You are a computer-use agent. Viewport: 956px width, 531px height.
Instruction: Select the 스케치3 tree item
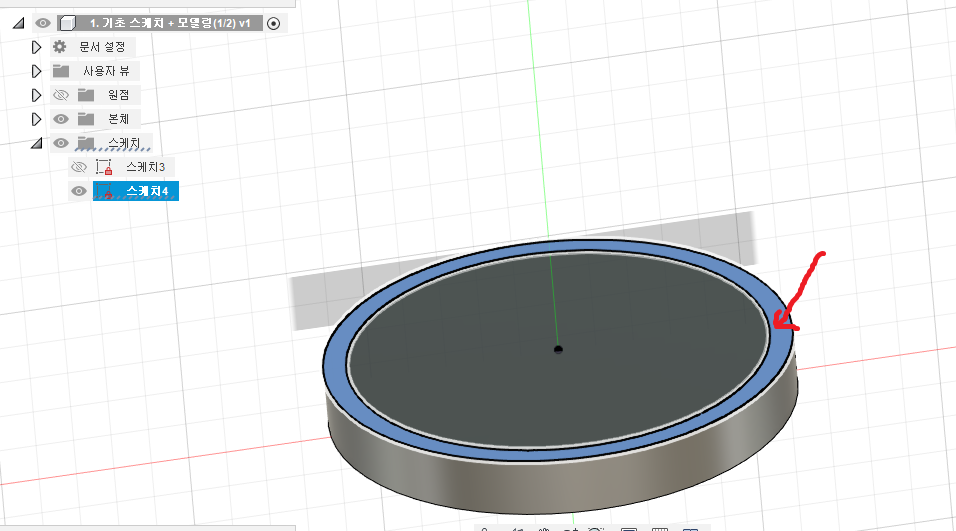[145, 167]
